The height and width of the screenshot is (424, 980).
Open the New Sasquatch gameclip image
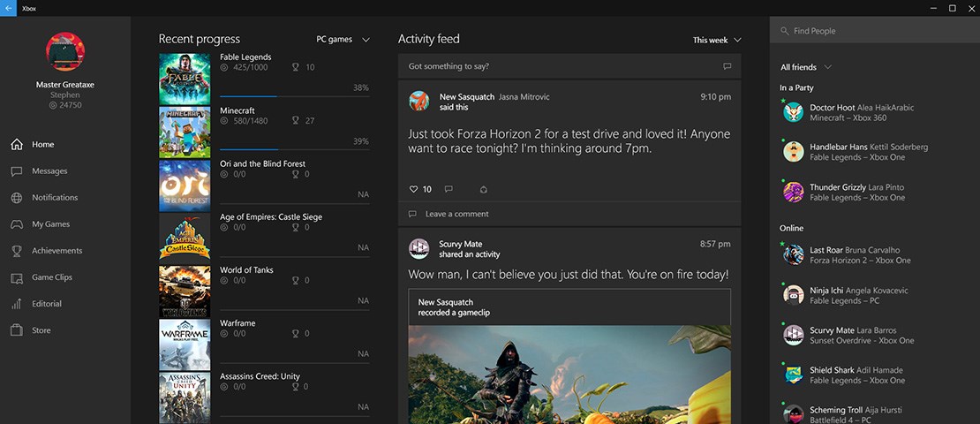(x=569, y=374)
